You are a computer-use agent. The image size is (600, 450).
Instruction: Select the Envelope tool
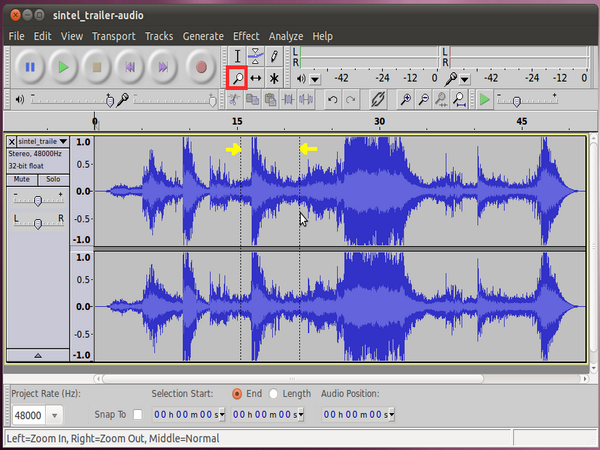(x=256, y=56)
